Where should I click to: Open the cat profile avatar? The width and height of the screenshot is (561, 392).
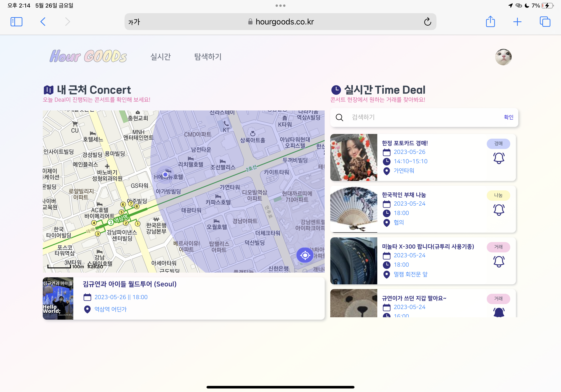pyautogui.click(x=503, y=57)
